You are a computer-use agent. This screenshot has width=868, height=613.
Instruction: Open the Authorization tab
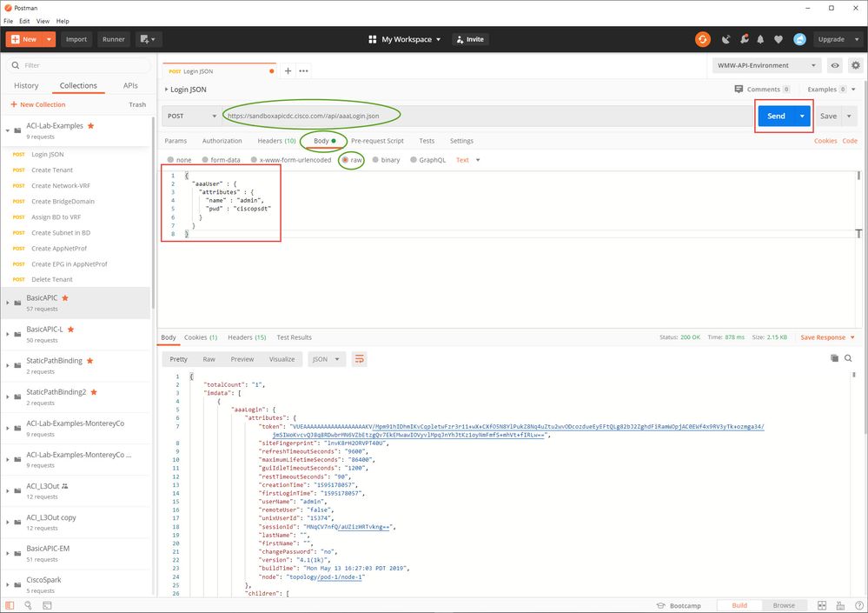coord(222,141)
